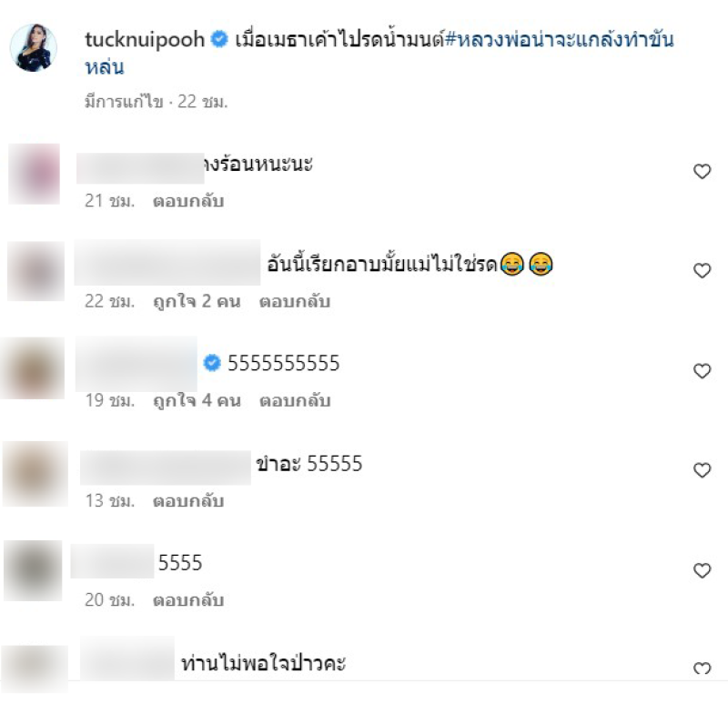Image resolution: width=728 pixels, height=704 pixels.
Task: Open avatar of the ขำอะ 55555 commenter
Action: [x=35, y=473]
